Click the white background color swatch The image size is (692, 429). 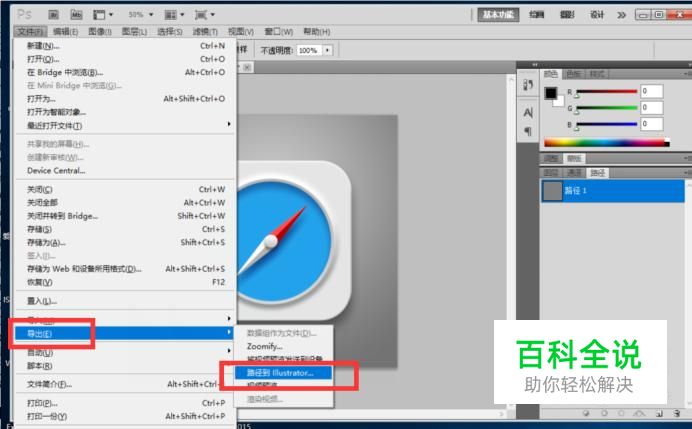pos(560,102)
